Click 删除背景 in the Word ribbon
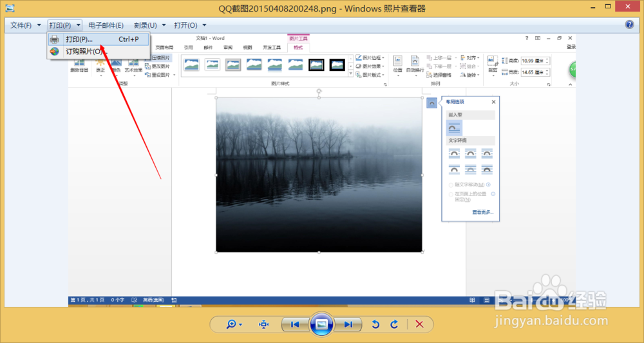 (79, 66)
